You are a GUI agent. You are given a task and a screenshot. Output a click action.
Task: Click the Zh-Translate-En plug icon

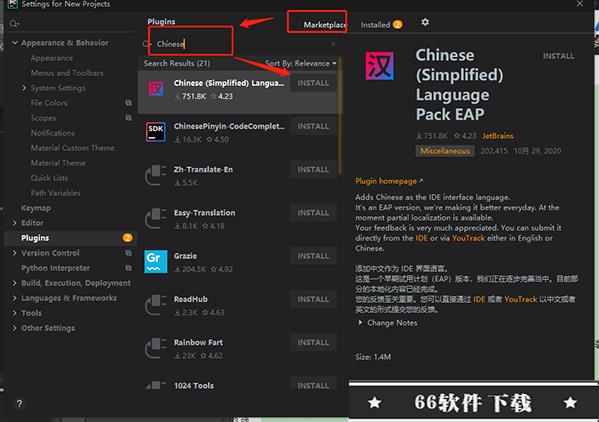(156, 175)
